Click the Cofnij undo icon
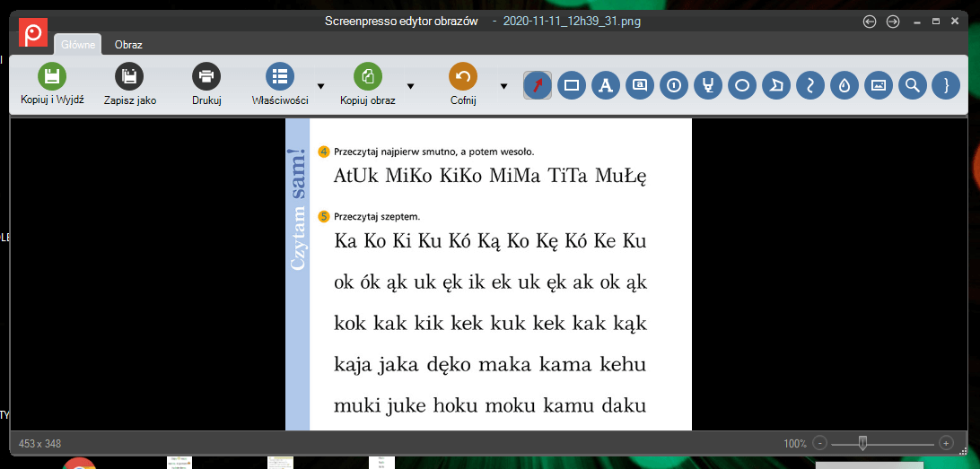 pos(463,76)
